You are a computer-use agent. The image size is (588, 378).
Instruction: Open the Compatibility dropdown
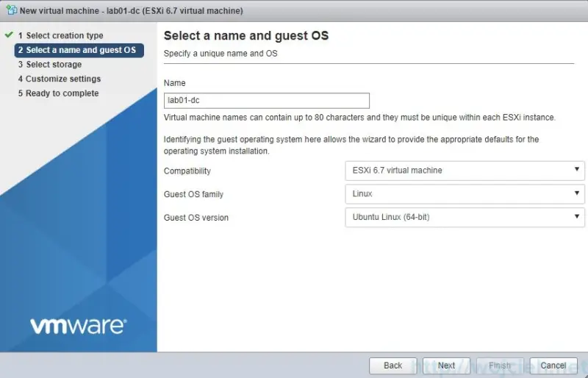tap(465, 171)
